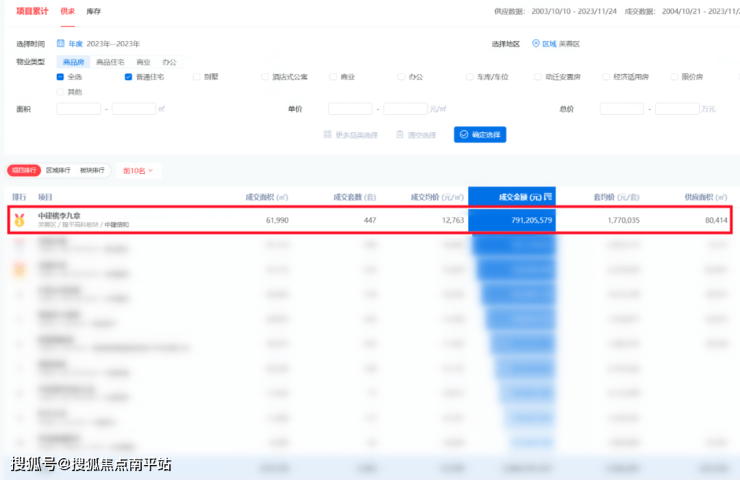The width and height of the screenshot is (740, 480).
Task: Click the maximum 面积 input field
Action: click(134, 109)
